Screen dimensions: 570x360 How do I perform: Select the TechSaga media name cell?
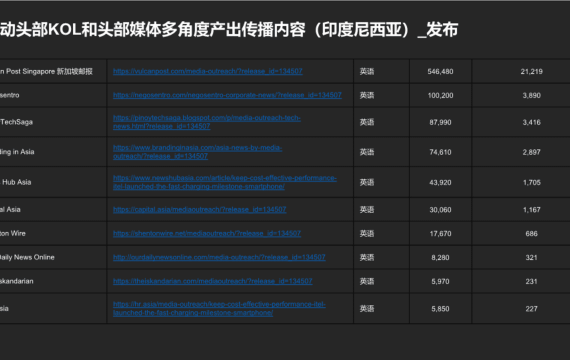53,122
